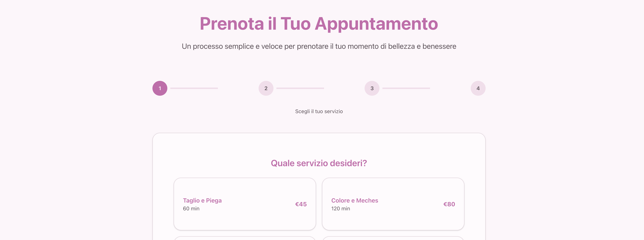644x240 pixels.
Task: Choose the Colore e Meches service name
Action: pos(355,200)
